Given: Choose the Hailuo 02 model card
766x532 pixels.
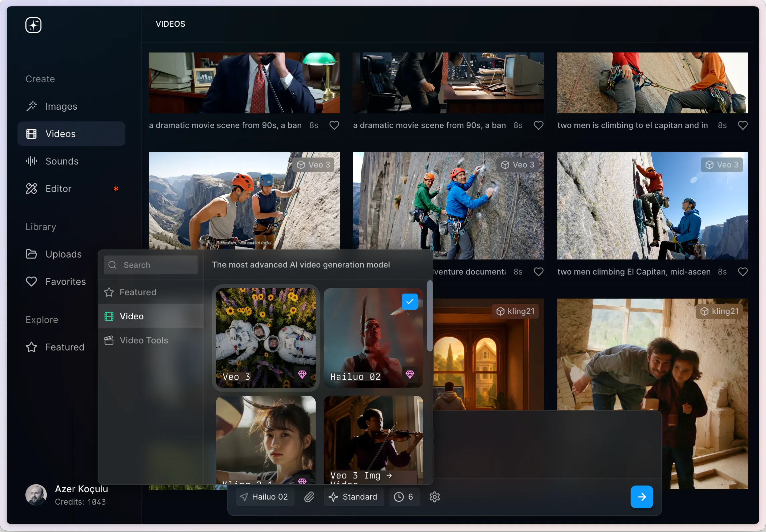Looking at the screenshot, I should 373,338.
